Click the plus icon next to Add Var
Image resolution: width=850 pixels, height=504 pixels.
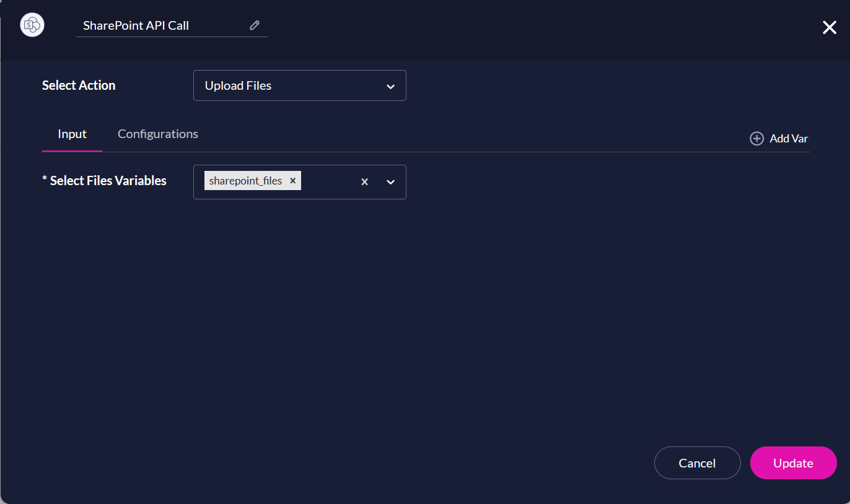tap(756, 138)
